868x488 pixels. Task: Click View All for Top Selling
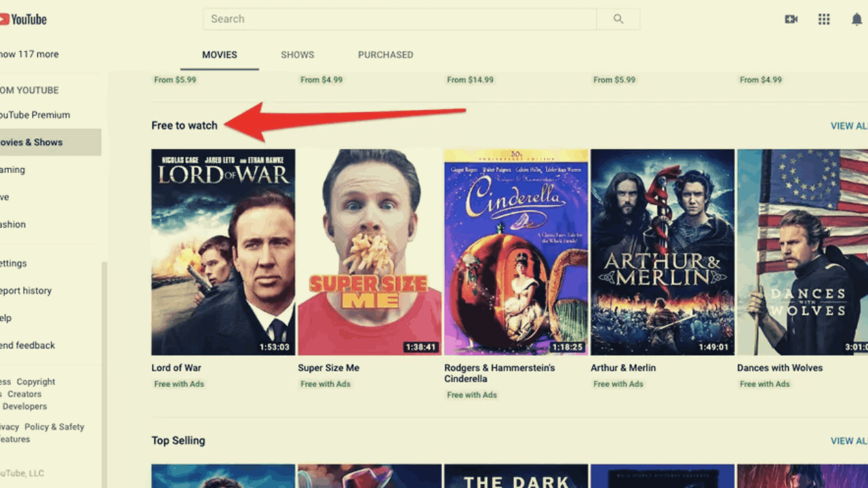pyautogui.click(x=849, y=441)
